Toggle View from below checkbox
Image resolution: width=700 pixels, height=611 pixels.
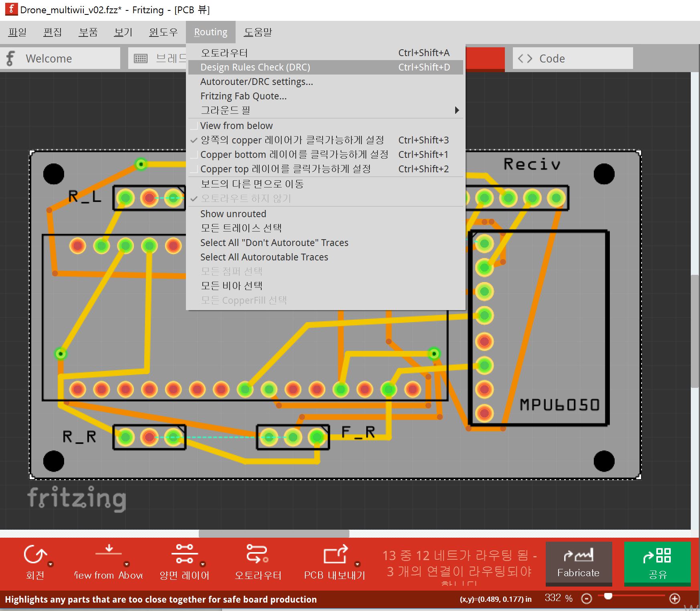click(x=194, y=126)
